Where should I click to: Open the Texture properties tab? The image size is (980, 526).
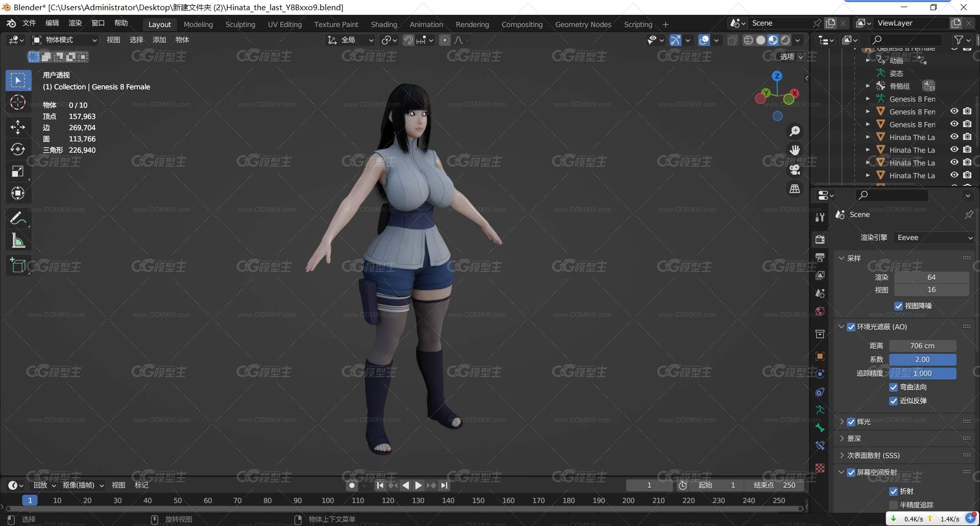[x=820, y=468]
